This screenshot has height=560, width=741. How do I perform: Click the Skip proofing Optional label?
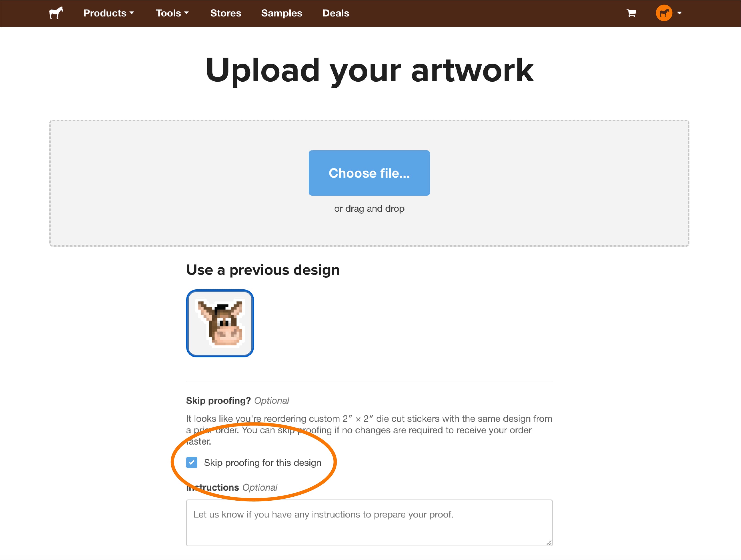pos(238,401)
